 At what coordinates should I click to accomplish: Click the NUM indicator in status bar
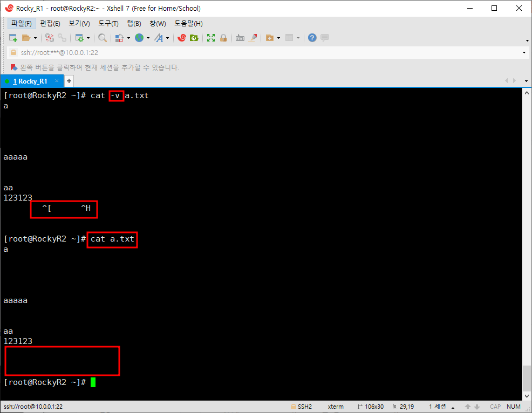[x=513, y=407]
